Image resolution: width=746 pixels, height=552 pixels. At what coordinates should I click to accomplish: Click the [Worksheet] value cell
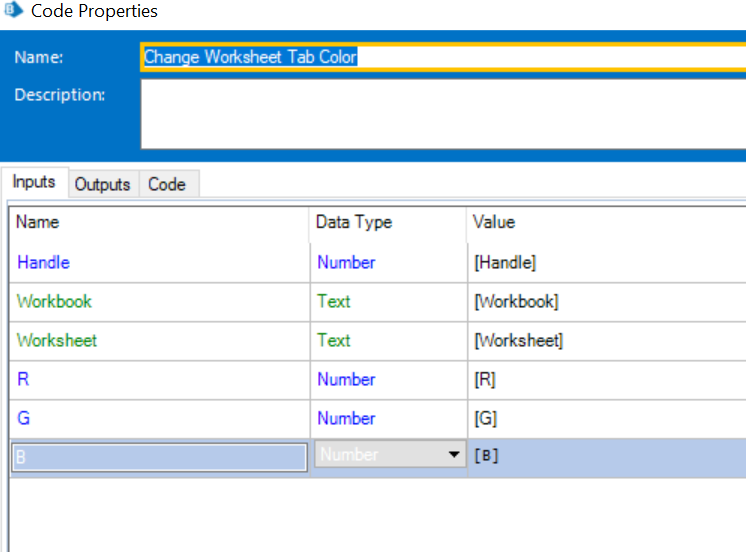[518, 340]
